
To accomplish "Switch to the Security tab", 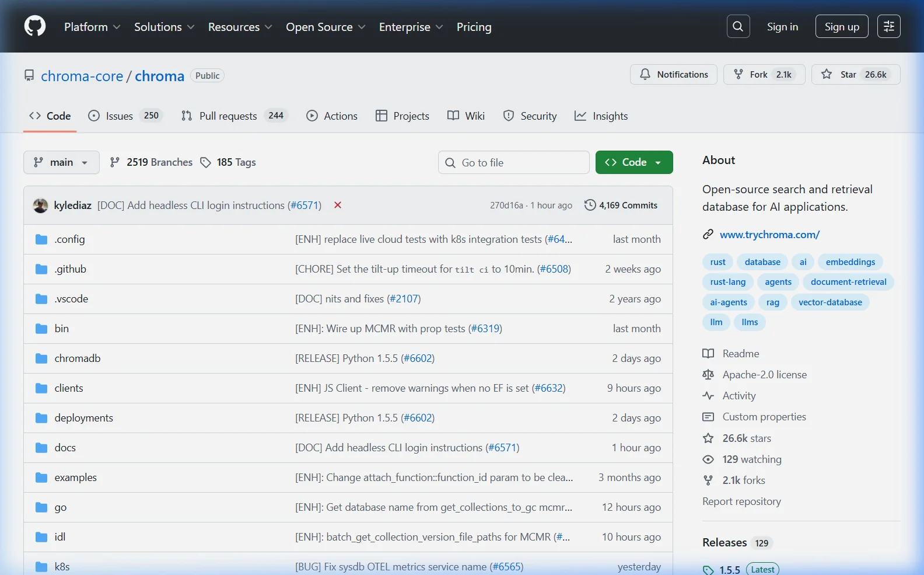I will pos(530,116).
